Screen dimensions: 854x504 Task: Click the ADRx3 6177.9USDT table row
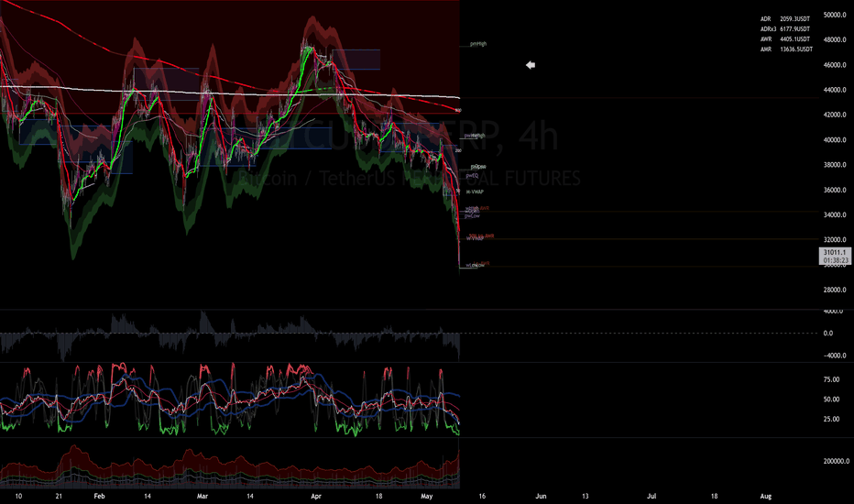tap(785, 29)
